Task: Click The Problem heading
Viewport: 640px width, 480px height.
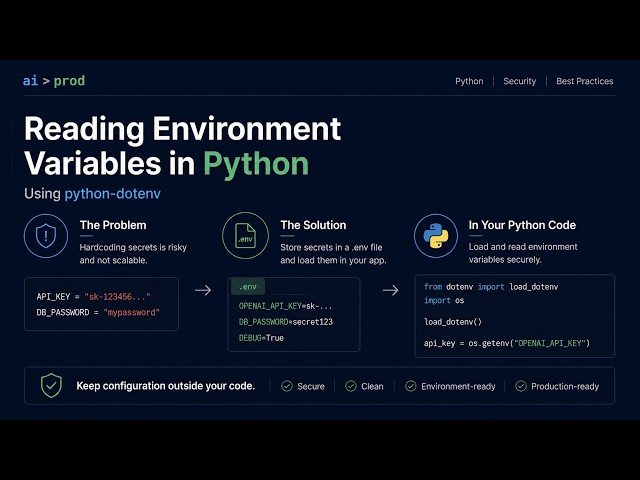Action: coord(113,225)
